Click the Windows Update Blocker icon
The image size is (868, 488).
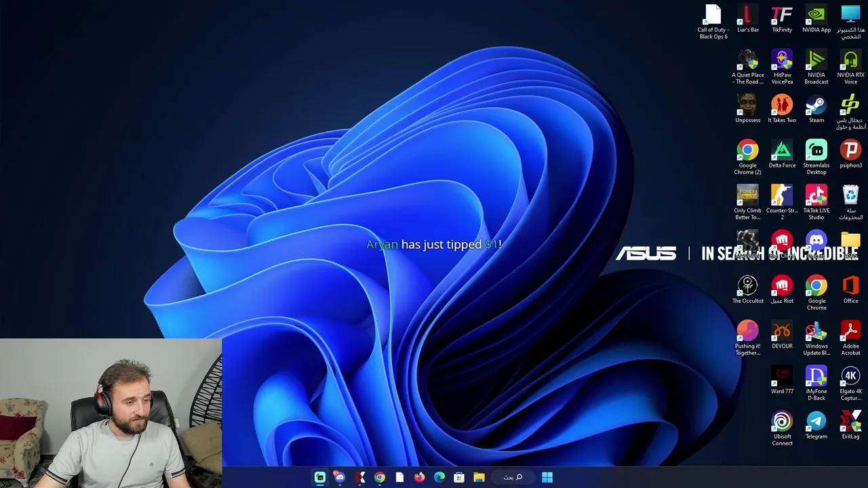coord(816,338)
